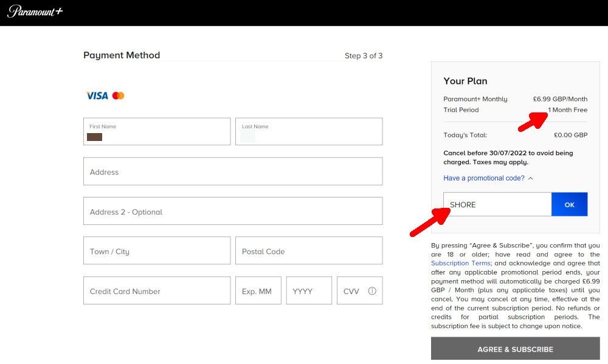The height and width of the screenshot is (364, 608).
Task: Click the Visa card icon
Action: (x=97, y=95)
